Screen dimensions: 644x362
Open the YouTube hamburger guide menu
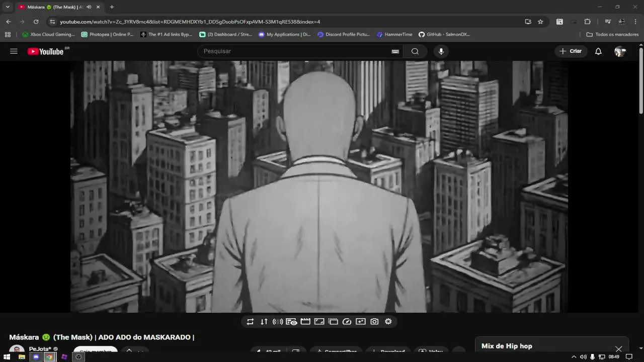pyautogui.click(x=14, y=51)
